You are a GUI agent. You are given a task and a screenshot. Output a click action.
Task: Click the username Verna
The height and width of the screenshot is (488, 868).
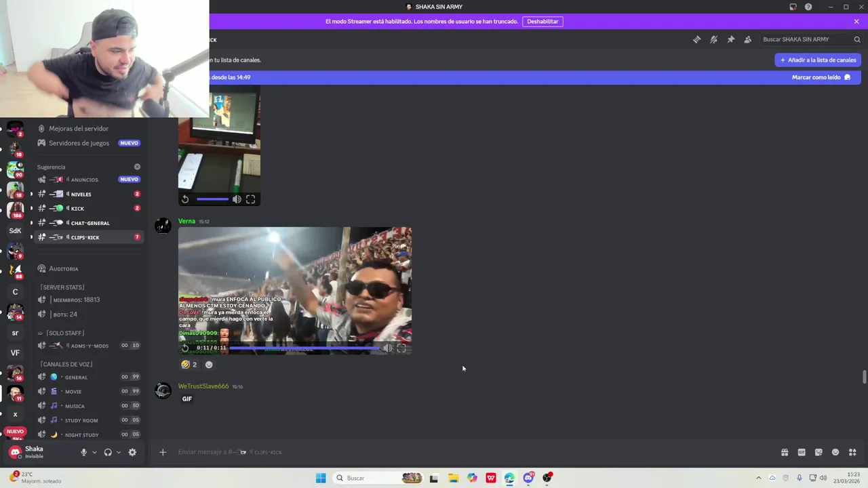186,221
